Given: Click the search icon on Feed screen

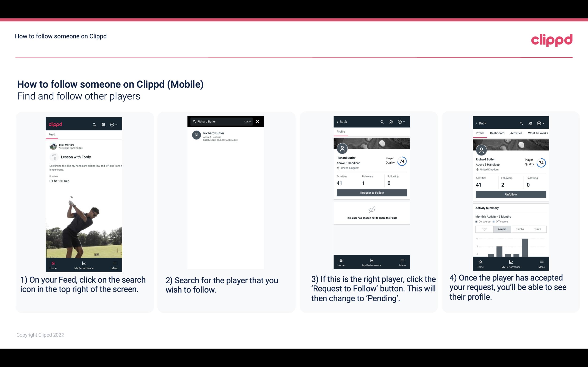Looking at the screenshot, I should click(94, 124).
